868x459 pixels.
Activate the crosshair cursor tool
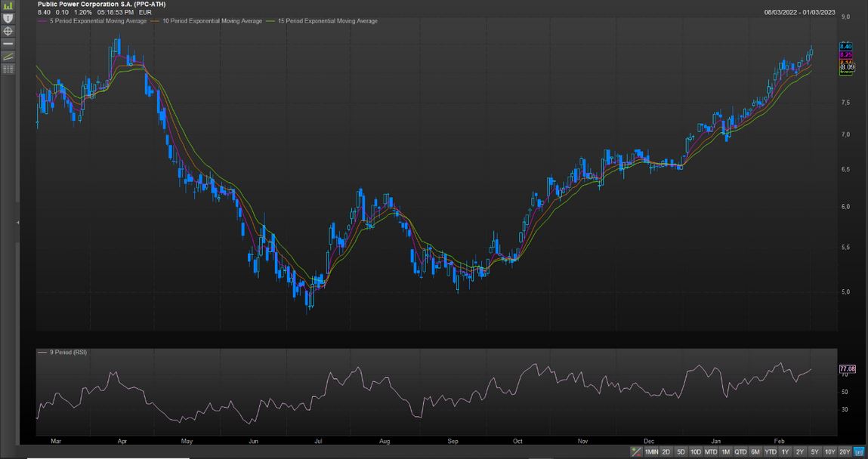(8, 31)
